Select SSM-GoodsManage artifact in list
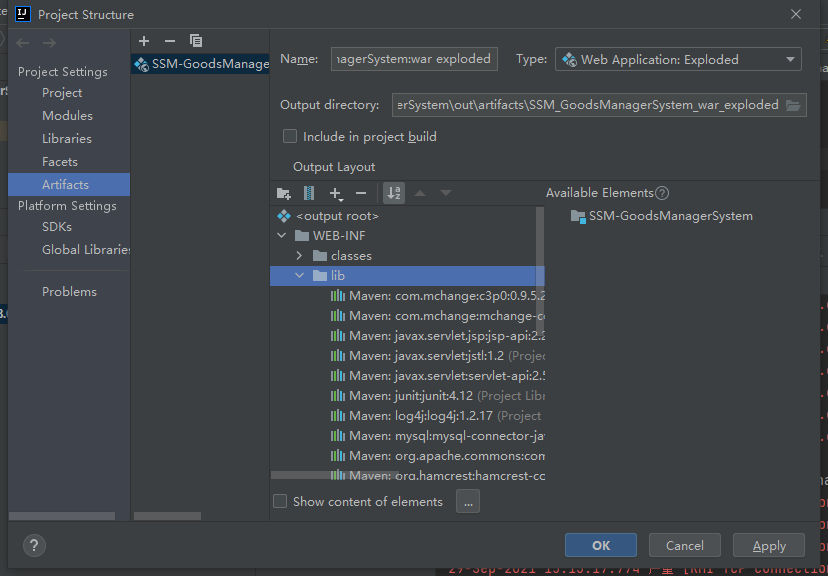828x576 pixels. [x=200, y=64]
